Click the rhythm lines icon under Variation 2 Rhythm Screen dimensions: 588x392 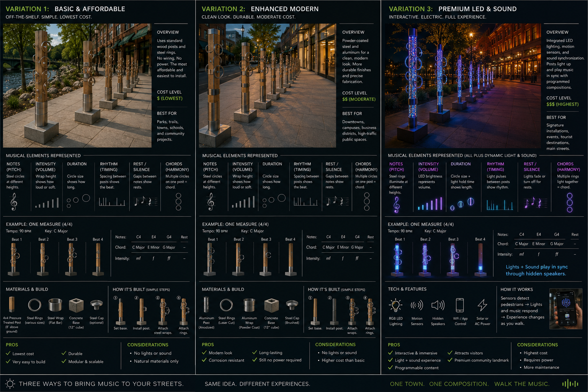305,201
